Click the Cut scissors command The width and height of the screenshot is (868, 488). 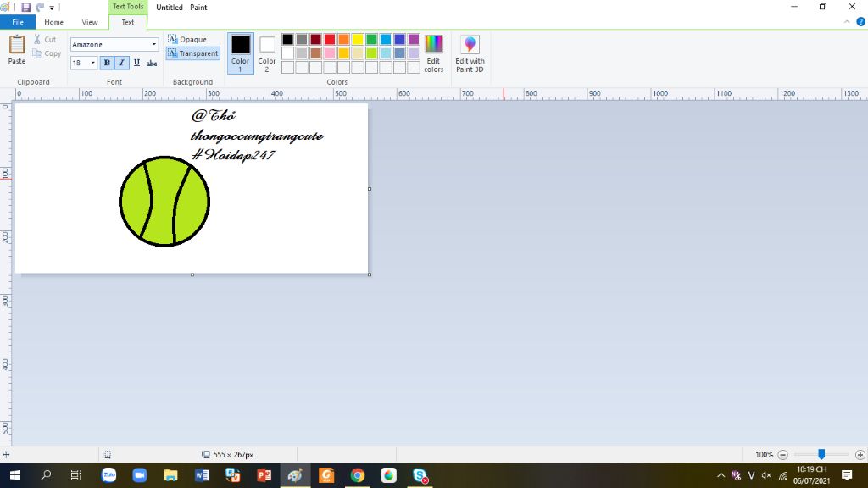pyautogui.click(x=44, y=39)
